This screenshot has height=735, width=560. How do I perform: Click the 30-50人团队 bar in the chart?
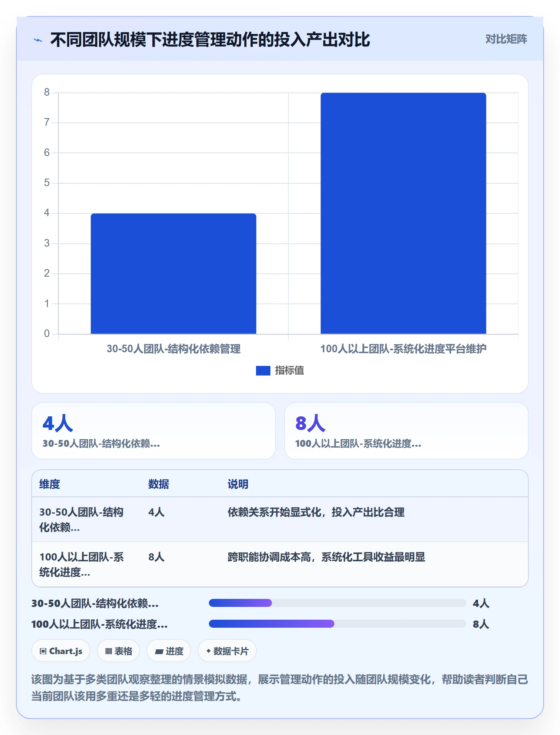173,273
